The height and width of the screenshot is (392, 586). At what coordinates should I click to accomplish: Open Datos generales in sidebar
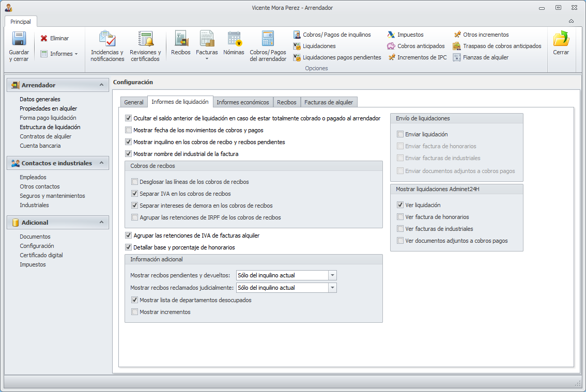click(40, 99)
